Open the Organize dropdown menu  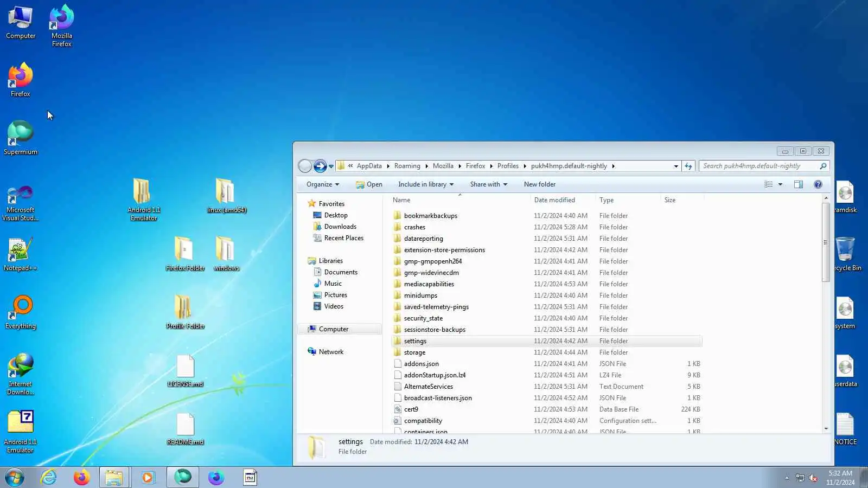[323, 184]
